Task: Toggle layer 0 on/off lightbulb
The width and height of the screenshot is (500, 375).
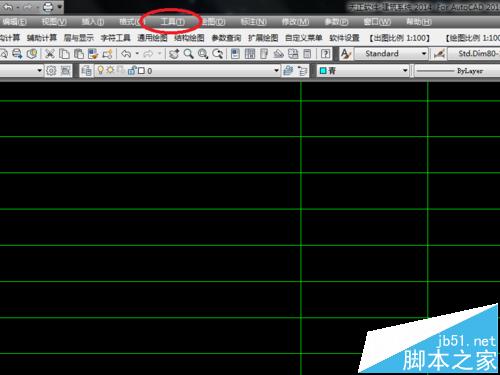Action: 100,70
